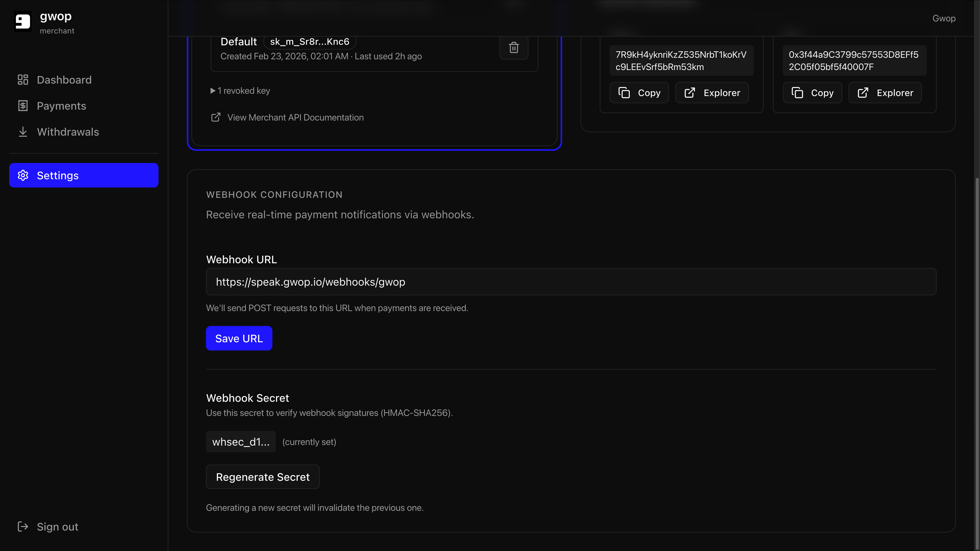Open Explorer for the 0x3f44... address

[x=885, y=93]
